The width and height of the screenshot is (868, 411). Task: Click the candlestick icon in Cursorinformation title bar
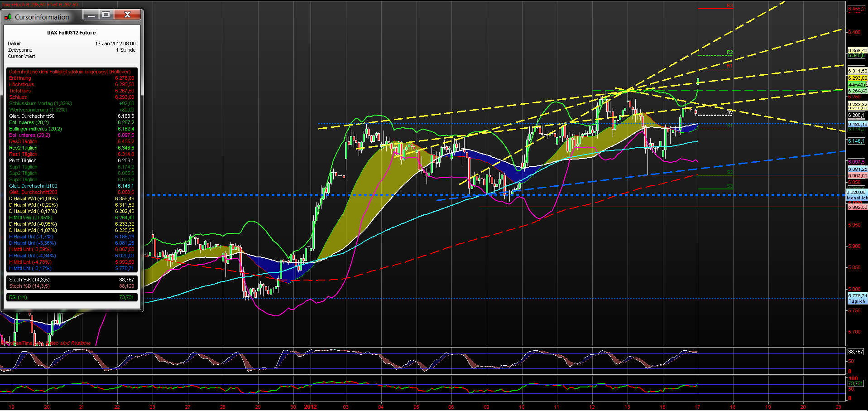tap(8, 17)
